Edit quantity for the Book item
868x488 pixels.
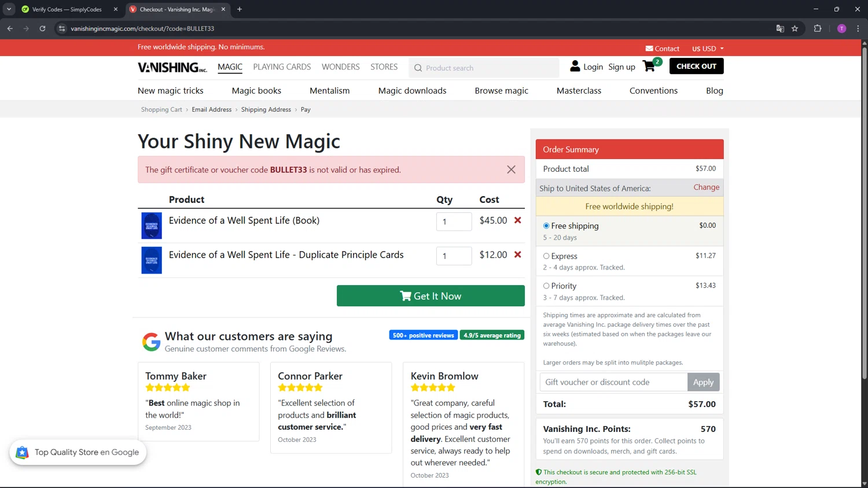click(x=454, y=221)
